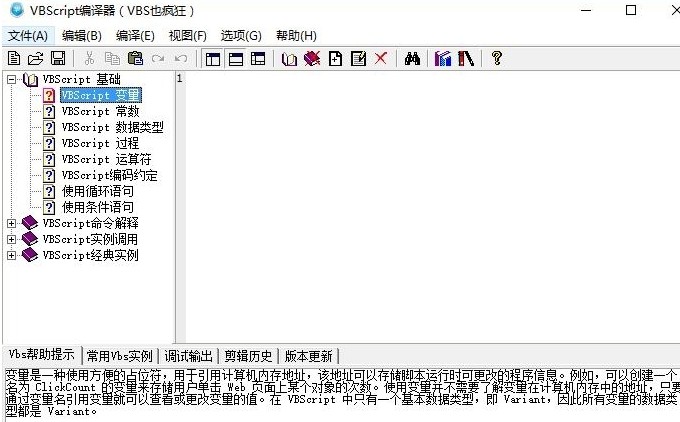The height and width of the screenshot is (422, 680).
Task: Click the open folder toolbar icon
Action: pyautogui.click(x=36, y=59)
